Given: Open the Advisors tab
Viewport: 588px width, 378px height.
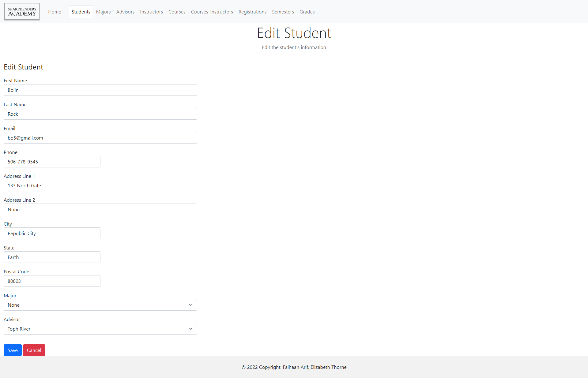Looking at the screenshot, I should click(x=125, y=12).
